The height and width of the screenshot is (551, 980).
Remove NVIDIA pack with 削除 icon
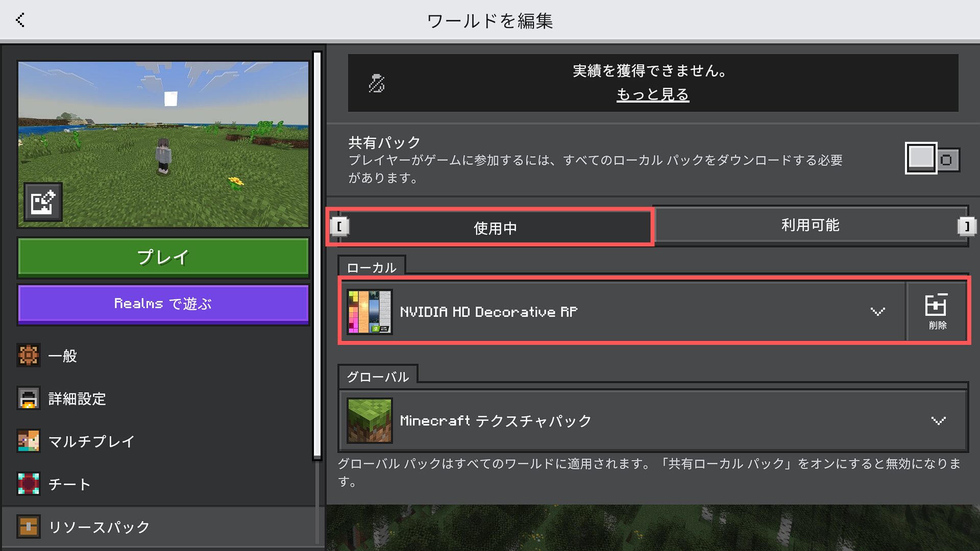(937, 311)
